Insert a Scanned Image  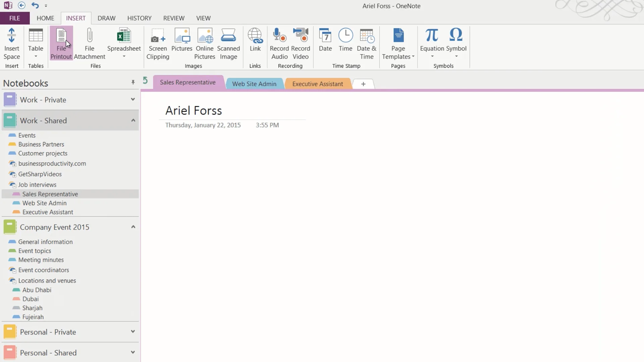tap(228, 44)
